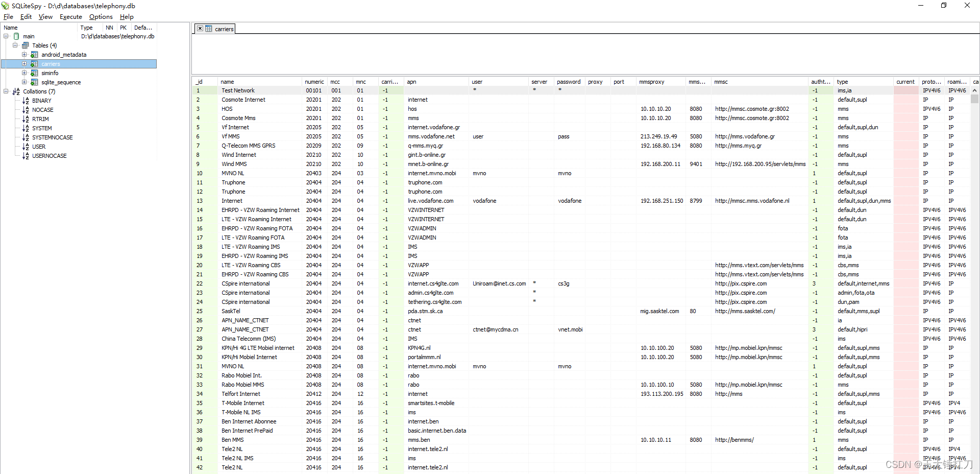The image size is (980, 474).
Task: Click the android_metadata table icon
Action: (35, 55)
